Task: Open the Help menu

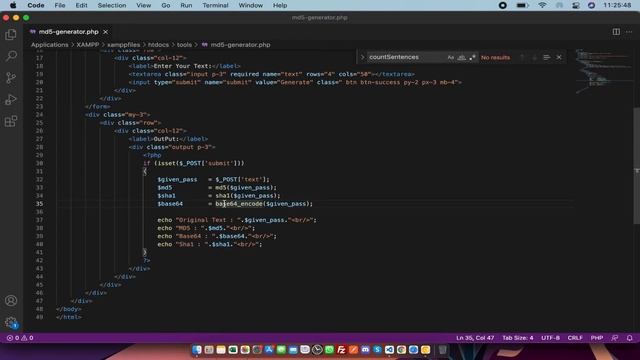Action: [280, 5]
